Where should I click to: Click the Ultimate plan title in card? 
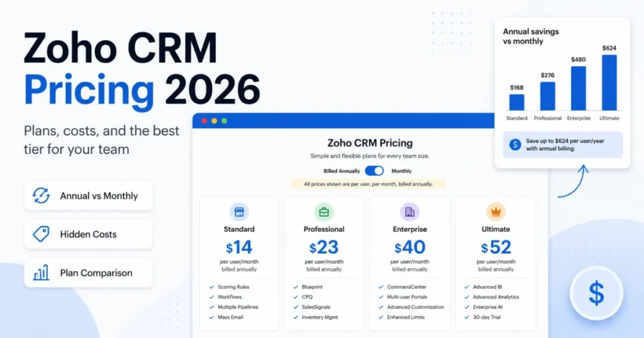coord(496,229)
